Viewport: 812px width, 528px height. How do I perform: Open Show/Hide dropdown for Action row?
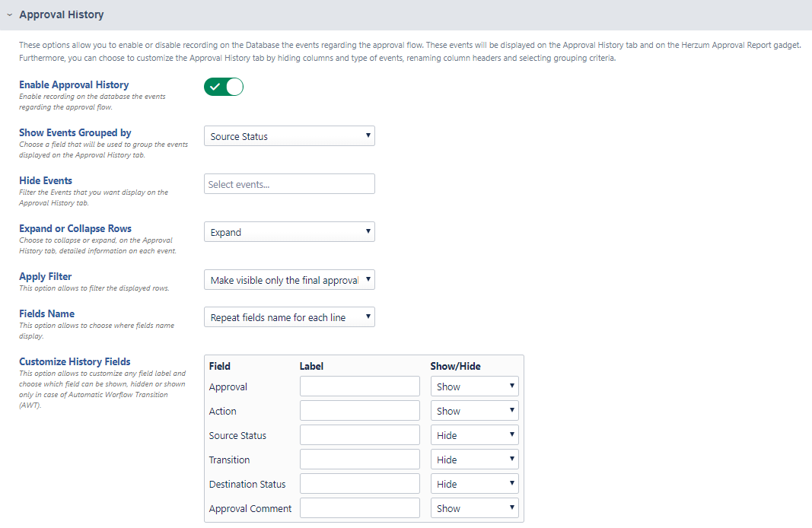(474, 411)
